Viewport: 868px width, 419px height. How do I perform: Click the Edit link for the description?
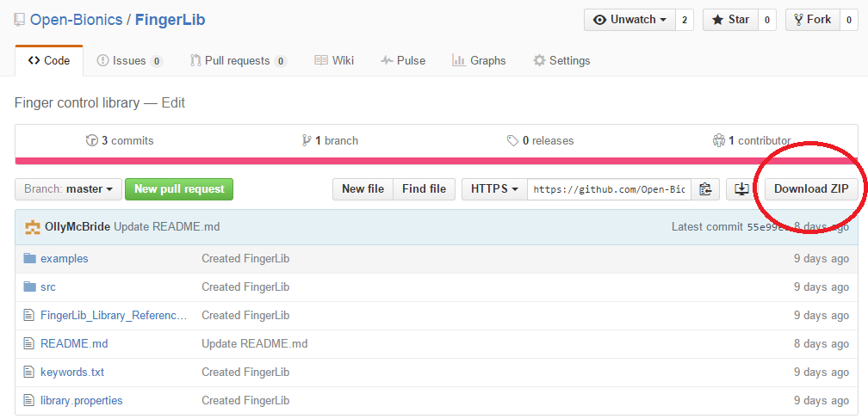[173, 103]
